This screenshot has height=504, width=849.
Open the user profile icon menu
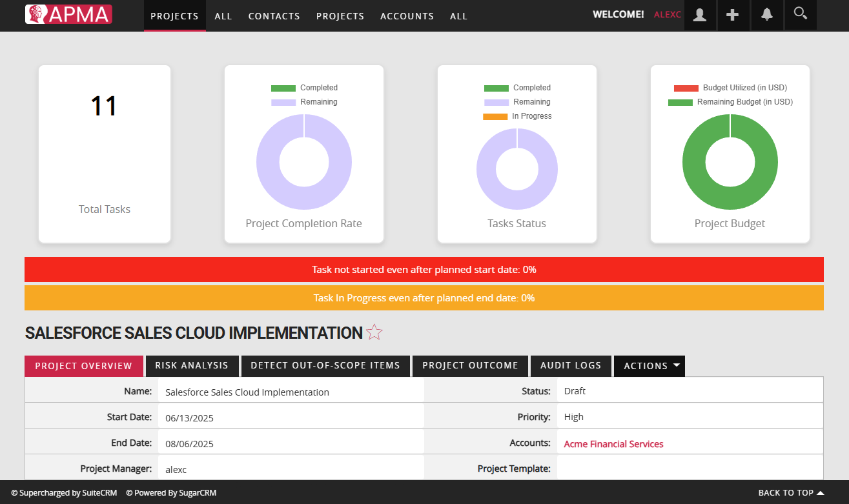tap(700, 15)
